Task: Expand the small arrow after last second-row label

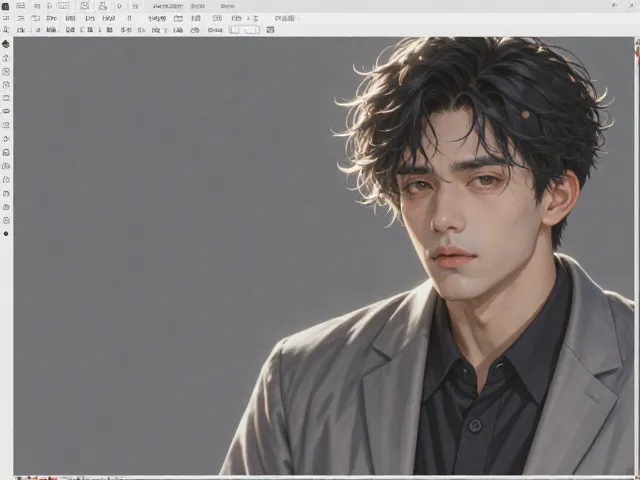Action: pos(299,18)
